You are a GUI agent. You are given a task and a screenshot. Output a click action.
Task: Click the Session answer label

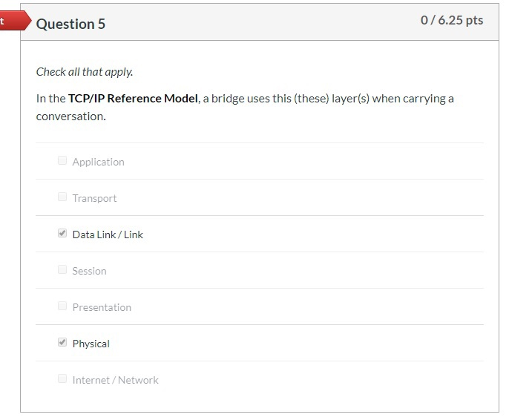coord(89,271)
